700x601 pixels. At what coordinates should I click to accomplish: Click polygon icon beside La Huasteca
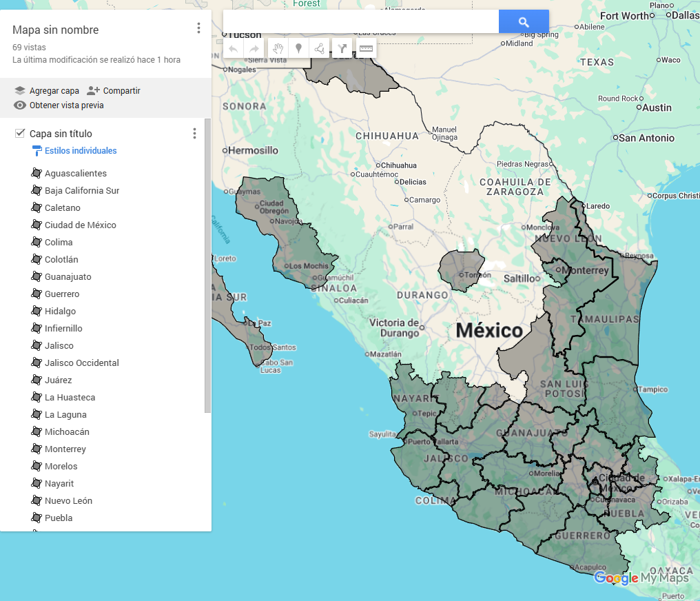37,397
